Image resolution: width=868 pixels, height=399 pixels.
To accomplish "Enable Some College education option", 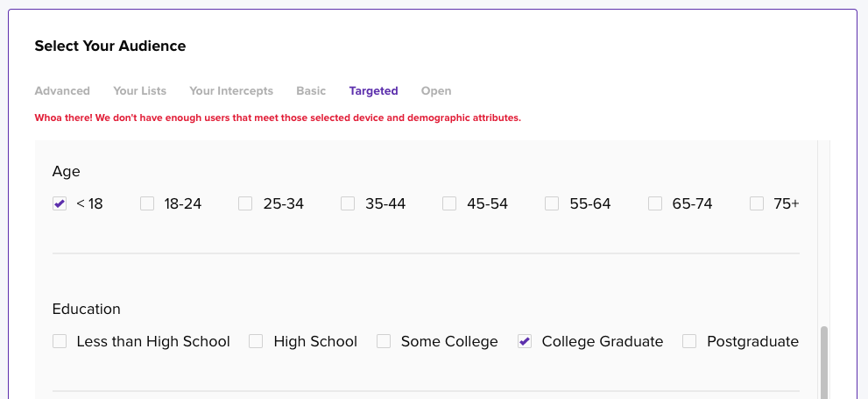I will tap(384, 341).
